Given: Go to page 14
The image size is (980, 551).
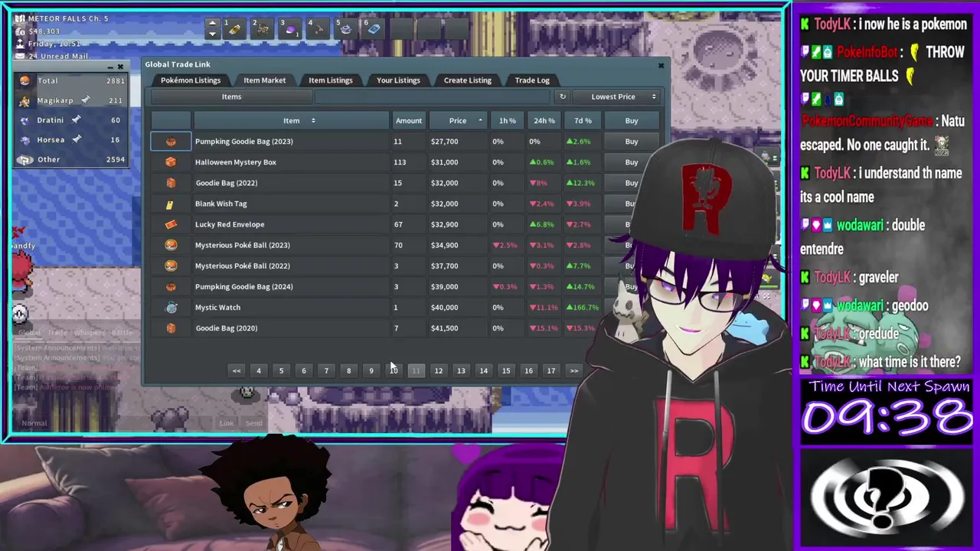Looking at the screenshot, I should [x=483, y=370].
